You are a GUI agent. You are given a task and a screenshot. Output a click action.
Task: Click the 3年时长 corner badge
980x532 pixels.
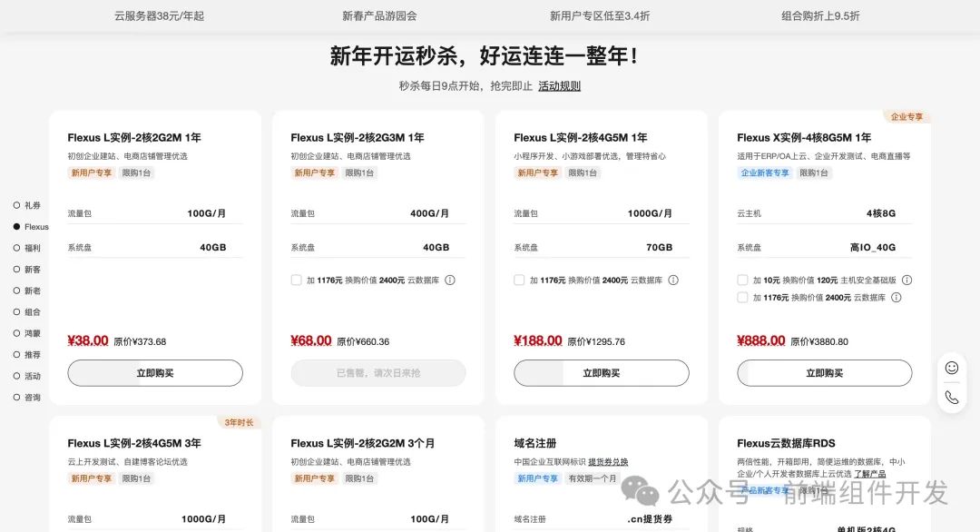point(239,422)
